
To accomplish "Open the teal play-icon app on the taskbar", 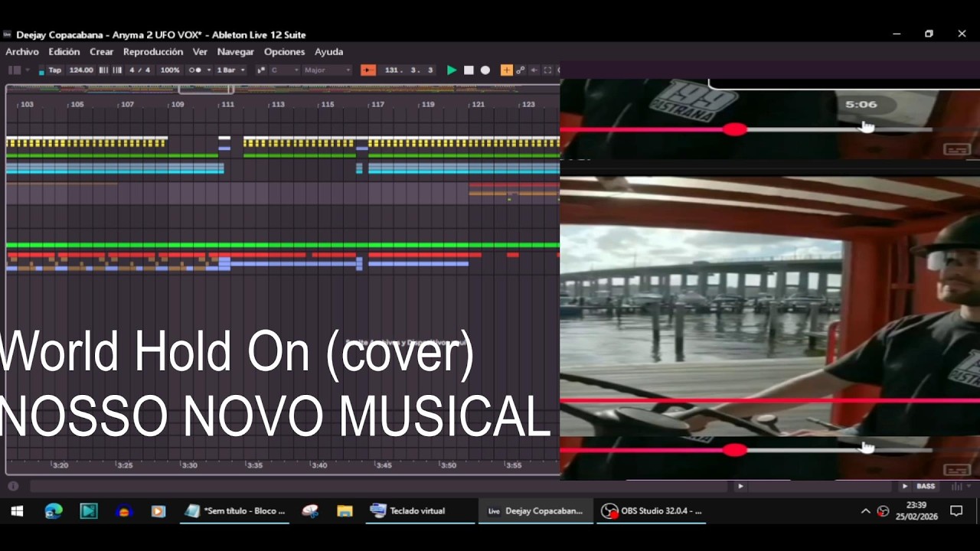I will 89,510.
